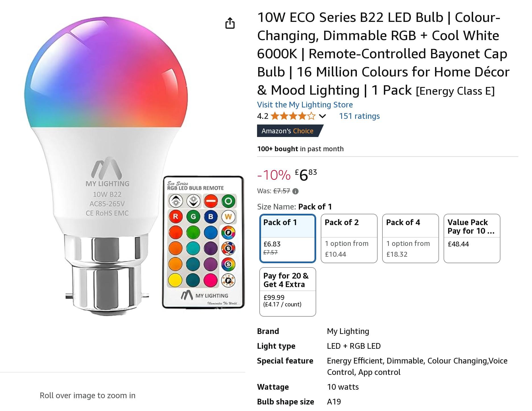Click the white W button on remote image
The height and width of the screenshot is (411, 532).
[228, 217]
